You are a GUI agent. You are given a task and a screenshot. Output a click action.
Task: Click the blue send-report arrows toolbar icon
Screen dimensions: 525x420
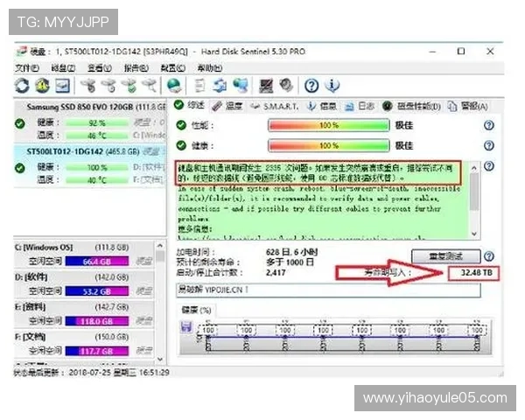coord(220,86)
